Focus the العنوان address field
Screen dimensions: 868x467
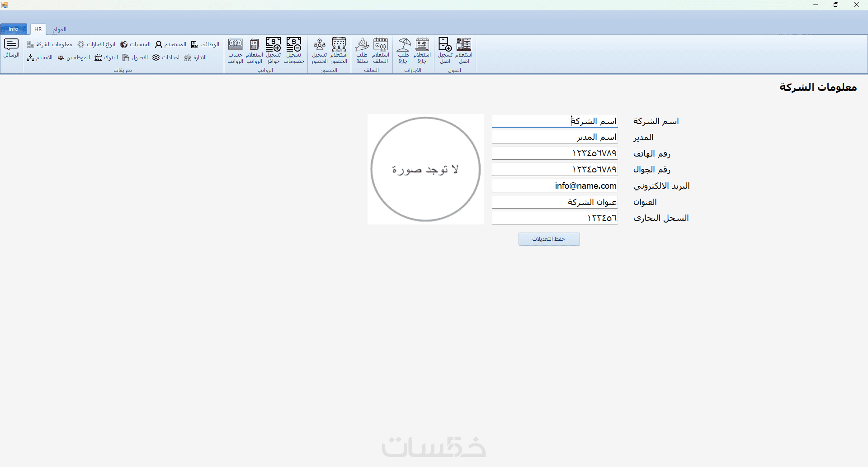click(x=555, y=202)
